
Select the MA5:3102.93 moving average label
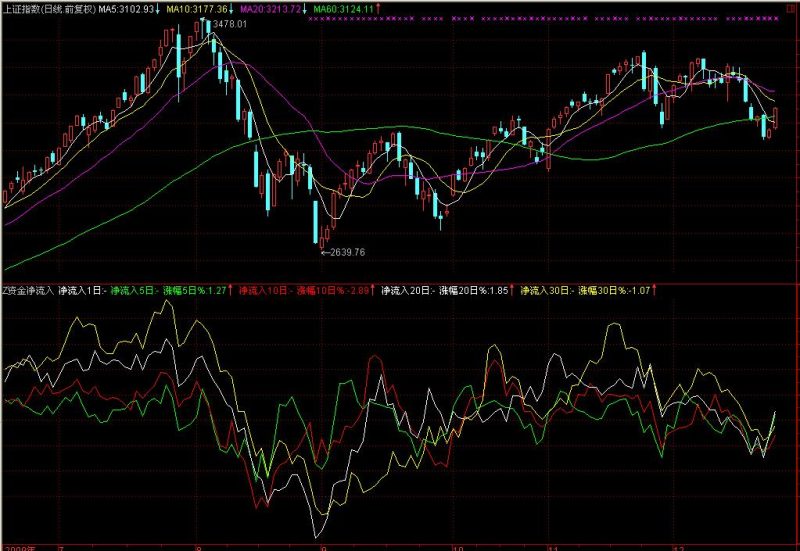(x=126, y=9)
